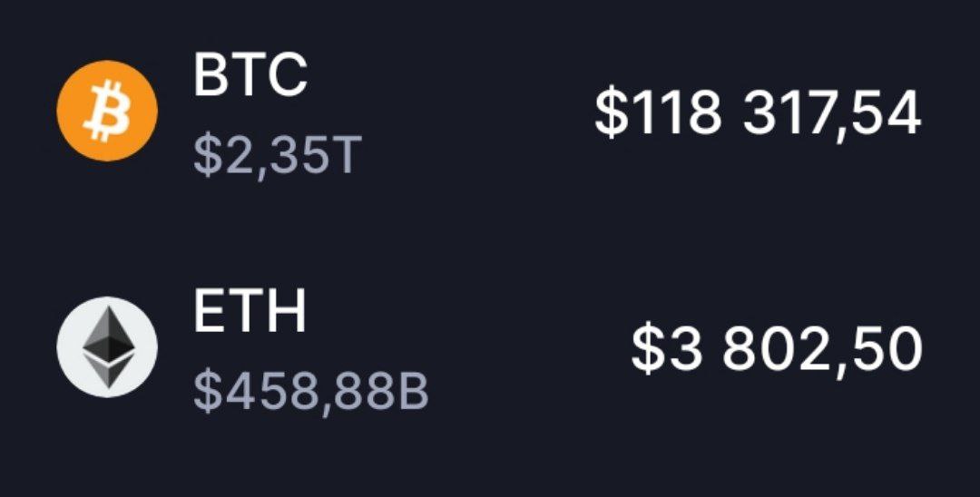Select the gray $2,35T capitalization text
The image size is (980, 497).
[278, 156]
